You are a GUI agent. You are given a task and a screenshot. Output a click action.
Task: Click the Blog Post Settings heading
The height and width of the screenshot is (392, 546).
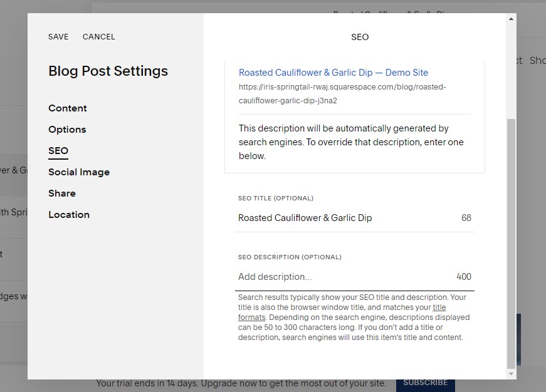pyautogui.click(x=108, y=71)
